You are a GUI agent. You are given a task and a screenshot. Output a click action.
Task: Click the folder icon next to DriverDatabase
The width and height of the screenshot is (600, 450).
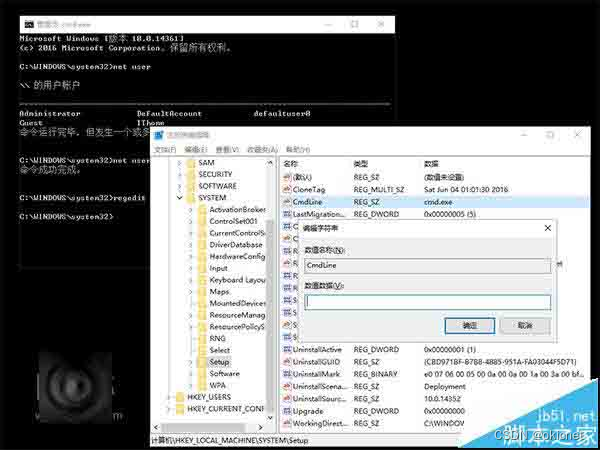pos(202,245)
